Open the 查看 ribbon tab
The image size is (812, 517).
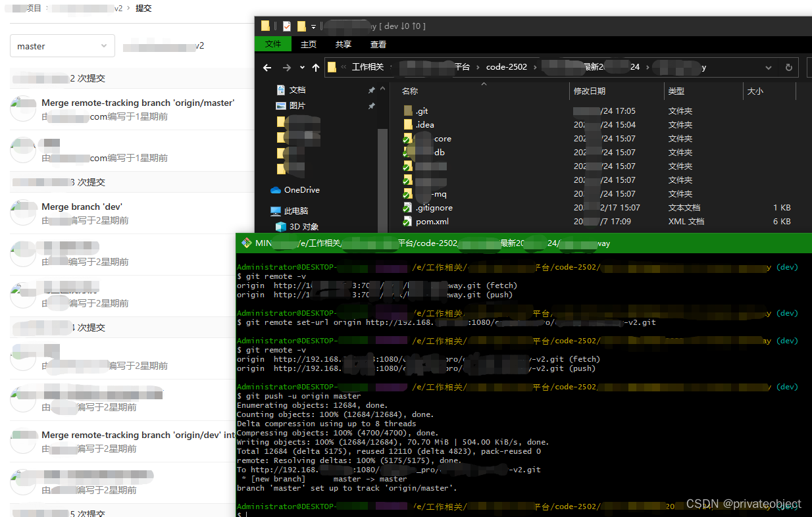tap(378, 45)
